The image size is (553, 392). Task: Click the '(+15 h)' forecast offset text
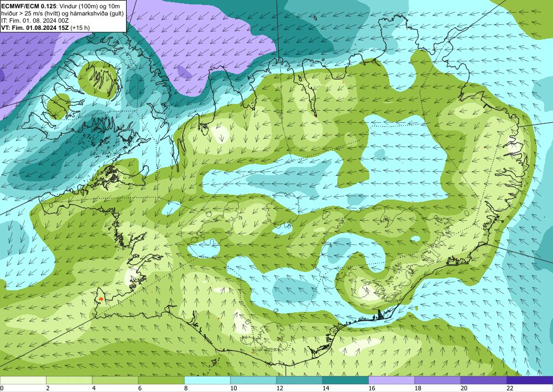click(80, 28)
